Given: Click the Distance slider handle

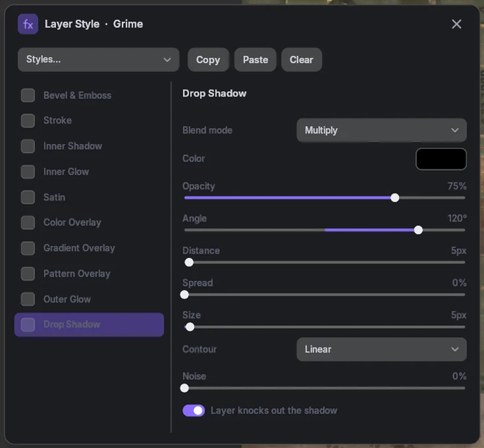Looking at the screenshot, I should 189,262.
